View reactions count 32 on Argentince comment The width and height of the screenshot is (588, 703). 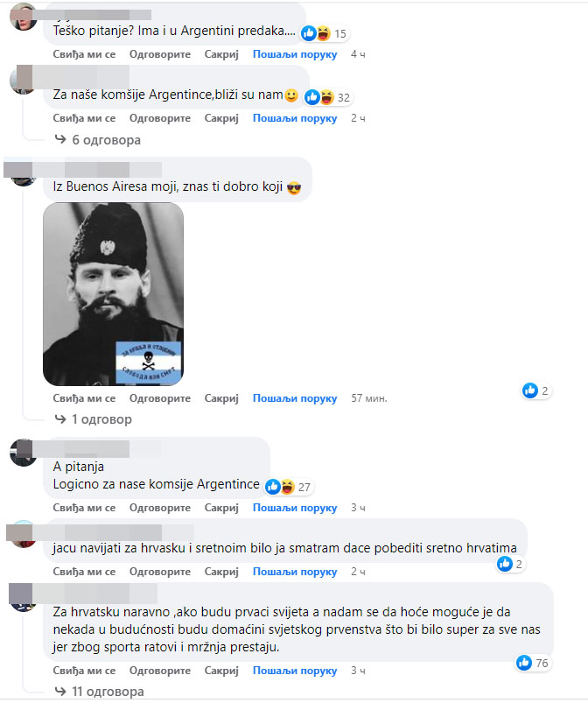[343, 97]
